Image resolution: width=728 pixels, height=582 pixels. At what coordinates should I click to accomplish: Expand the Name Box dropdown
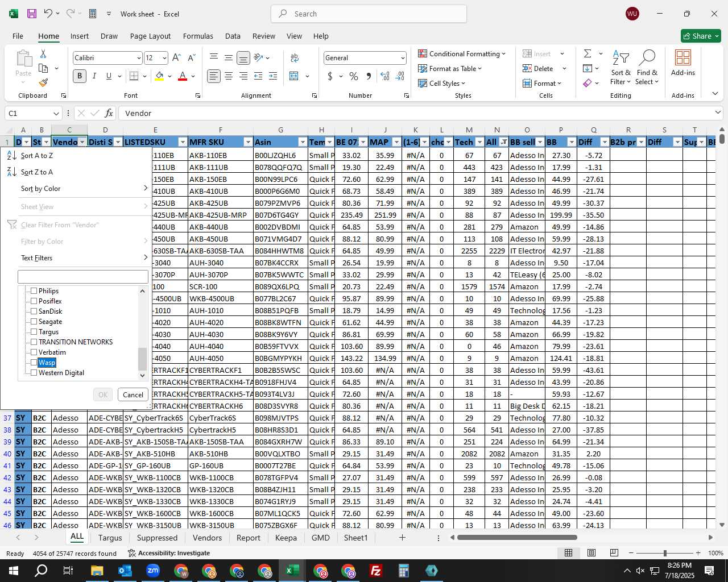56,114
